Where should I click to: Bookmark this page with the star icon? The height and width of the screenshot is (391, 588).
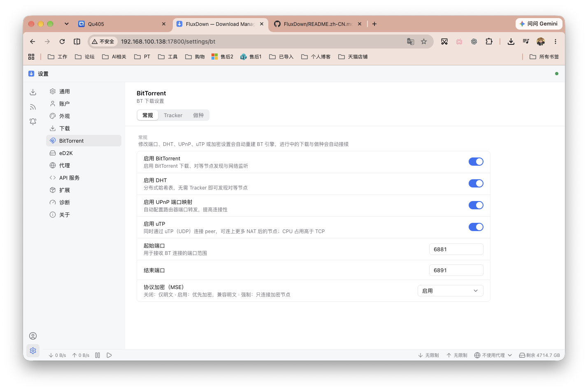point(424,42)
